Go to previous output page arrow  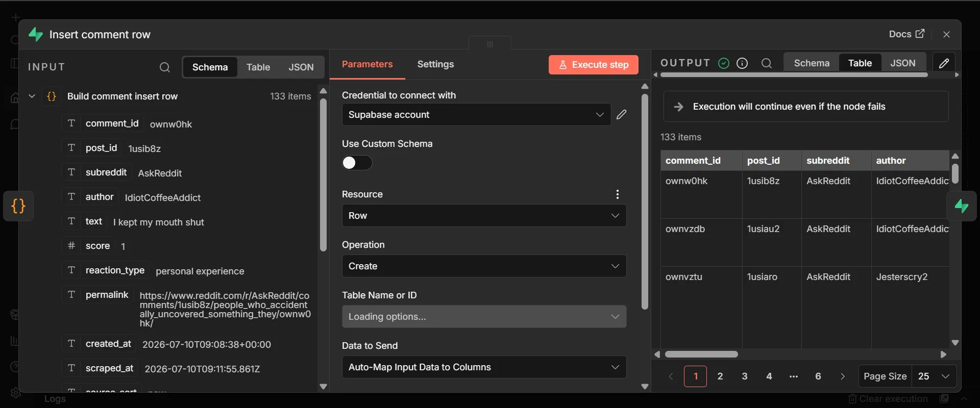click(671, 376)
